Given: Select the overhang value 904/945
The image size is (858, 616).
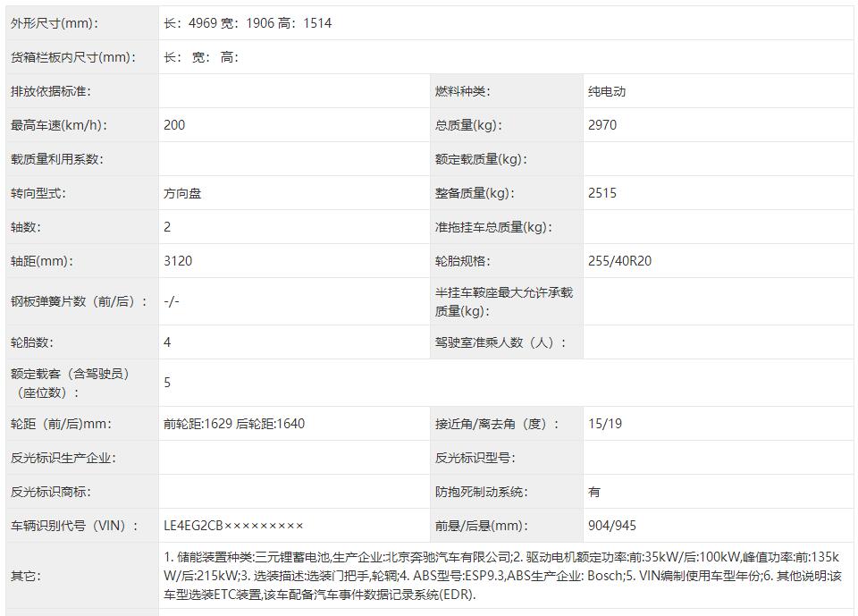Looking at the screenshot, I should tap(612, 525).
